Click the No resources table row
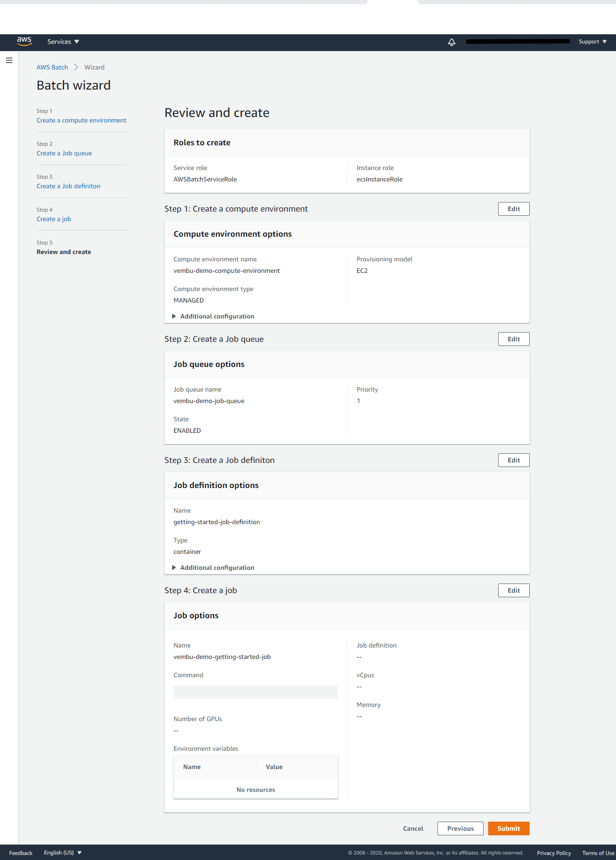The image size is (616, 860). (x=256, y=790)
